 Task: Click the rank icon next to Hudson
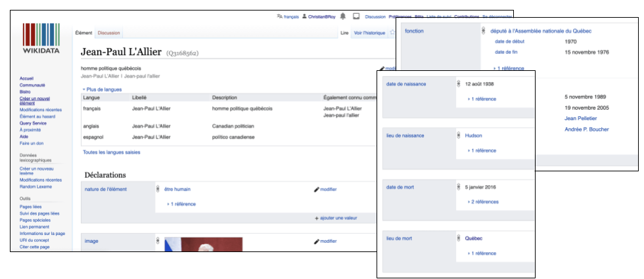pos(459,135)
